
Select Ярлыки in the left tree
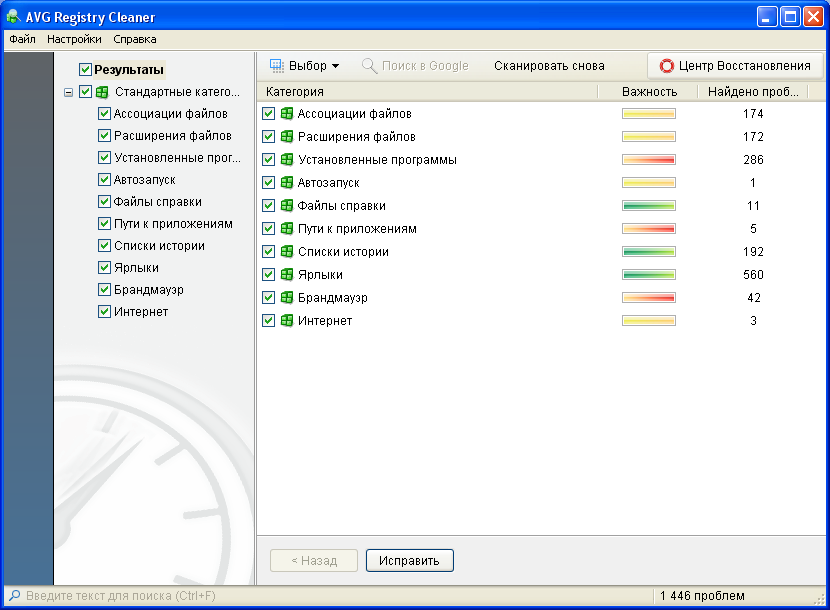point(136,268)
